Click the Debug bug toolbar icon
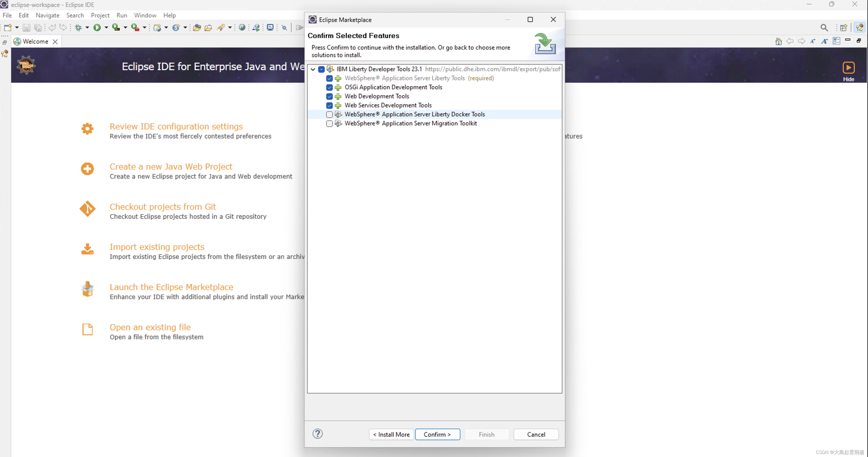Screen dimensions: 868x457 tap(78, 28)
